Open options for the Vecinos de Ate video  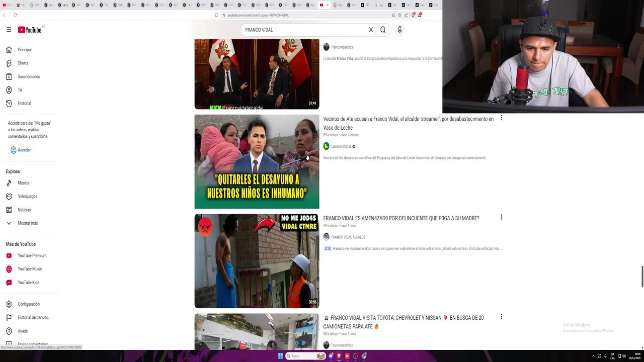[501, 118]
